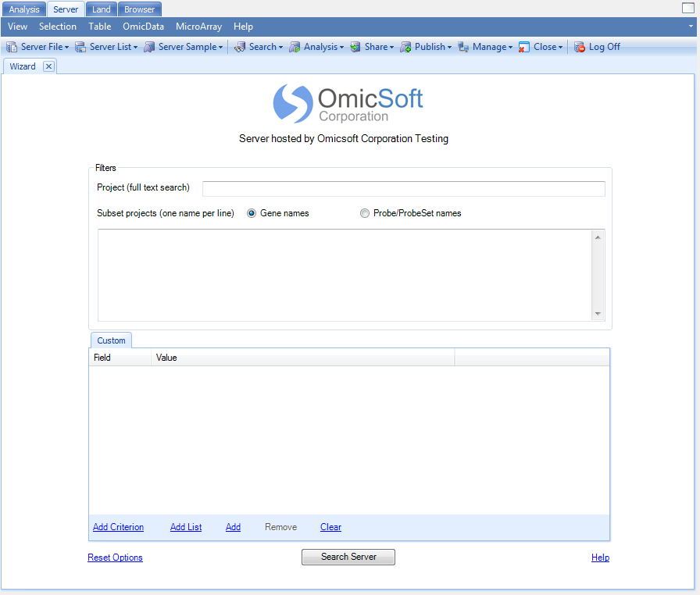Switch to the Land tab
This screenshot has height=595, width=700.
102,9
